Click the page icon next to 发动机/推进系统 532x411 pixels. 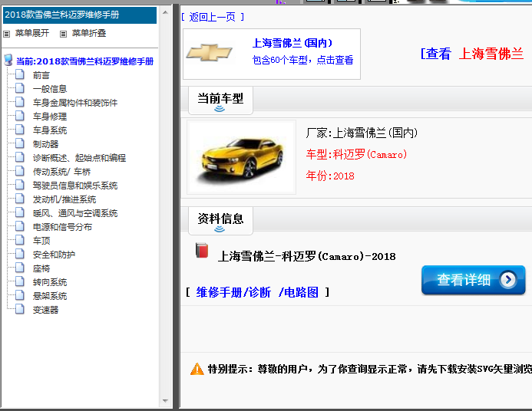click(20, 199)
